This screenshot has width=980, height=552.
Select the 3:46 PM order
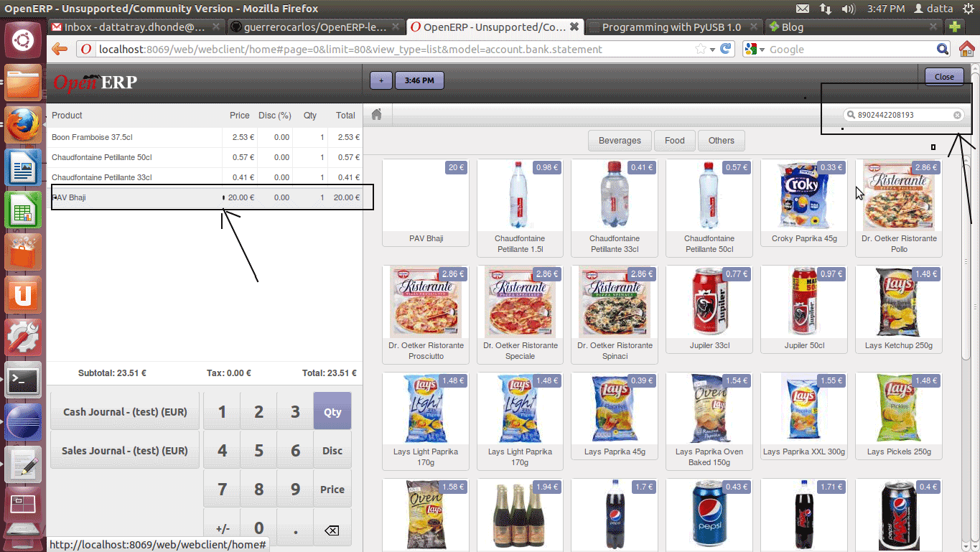pos(419,80)
